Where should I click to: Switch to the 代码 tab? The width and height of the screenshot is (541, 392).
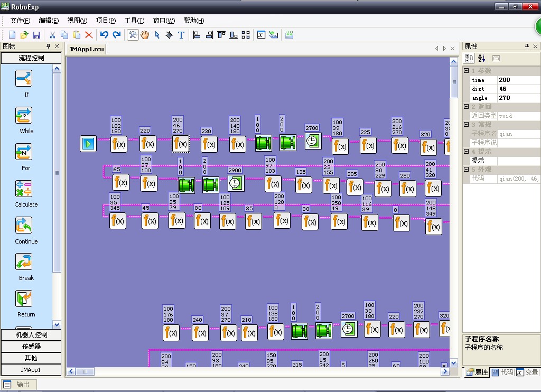click(x=502, y=372)
